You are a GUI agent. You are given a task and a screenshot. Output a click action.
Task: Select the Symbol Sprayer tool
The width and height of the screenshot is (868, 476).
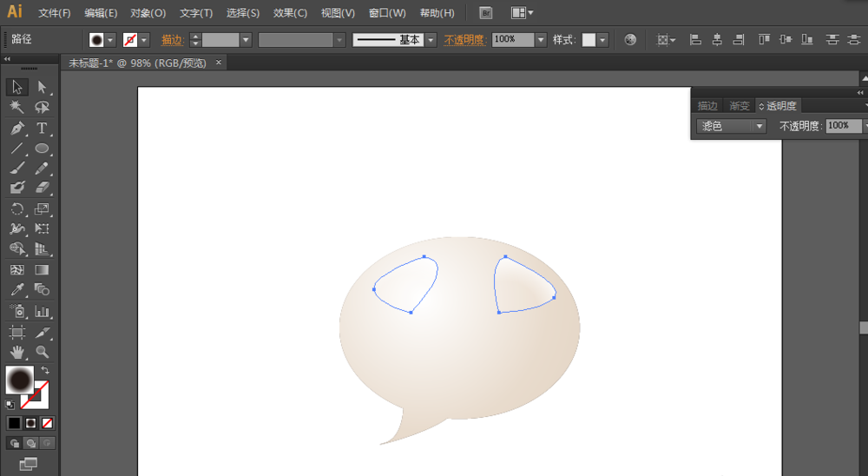coord(17,311)
